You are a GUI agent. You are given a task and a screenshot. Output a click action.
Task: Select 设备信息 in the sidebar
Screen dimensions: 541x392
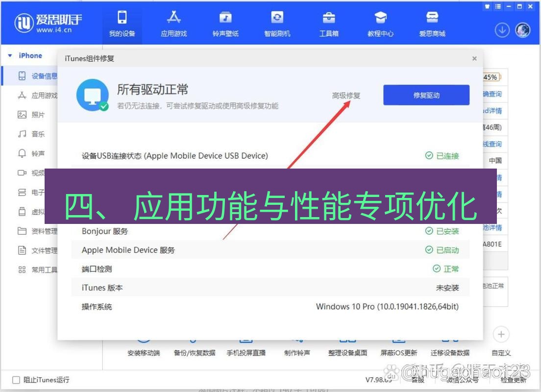[x=30, y=76]
